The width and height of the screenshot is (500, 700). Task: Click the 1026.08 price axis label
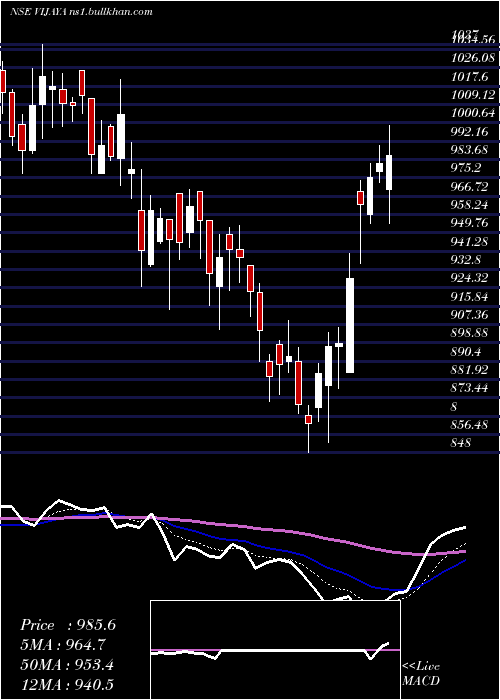pos(474,58)
